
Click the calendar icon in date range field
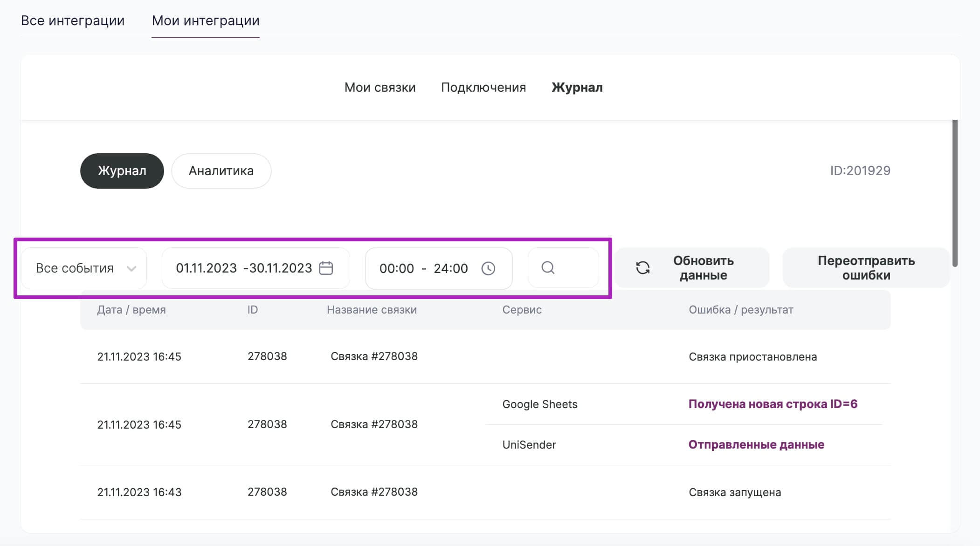(326, 268)
